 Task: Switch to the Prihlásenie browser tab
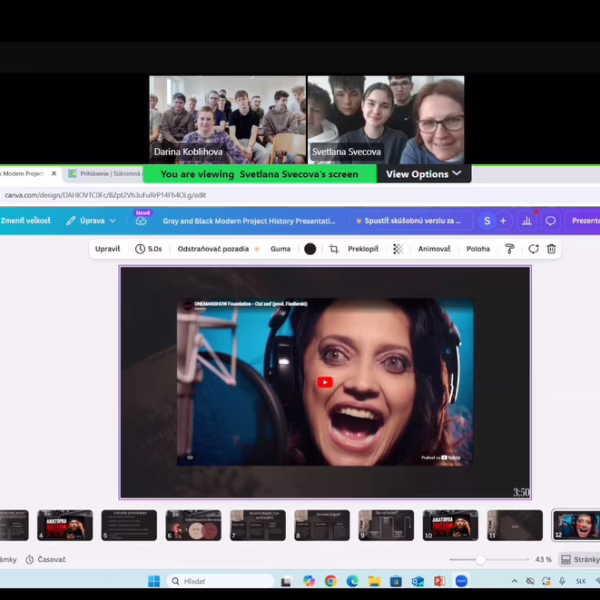[x=104, y=174]
